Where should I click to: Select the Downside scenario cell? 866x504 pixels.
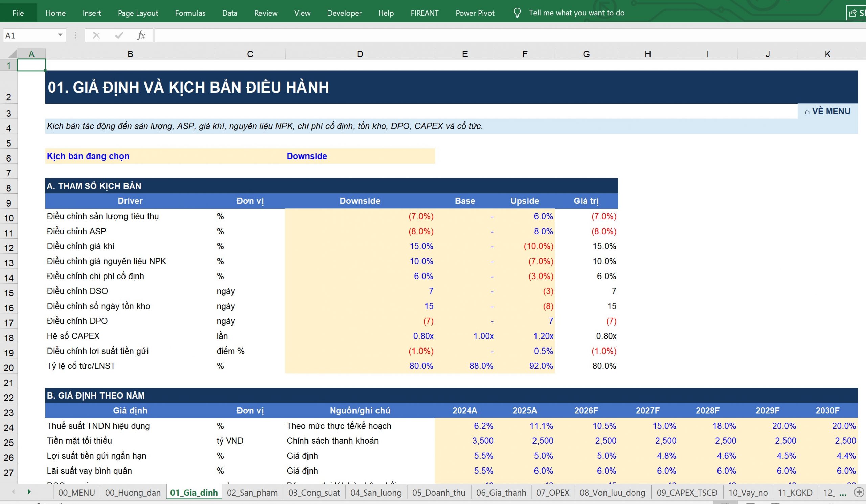point(360,156)
